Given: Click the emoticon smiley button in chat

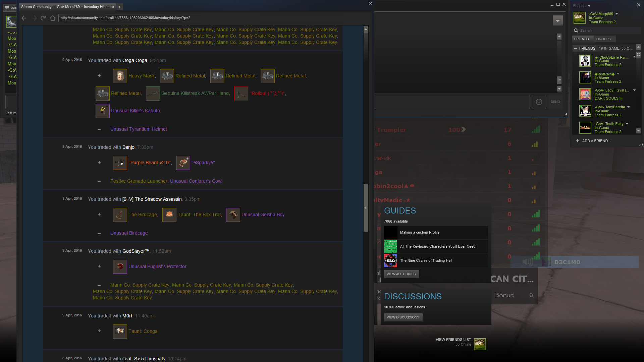Looking at the screenshot, I should click(539, 102).
